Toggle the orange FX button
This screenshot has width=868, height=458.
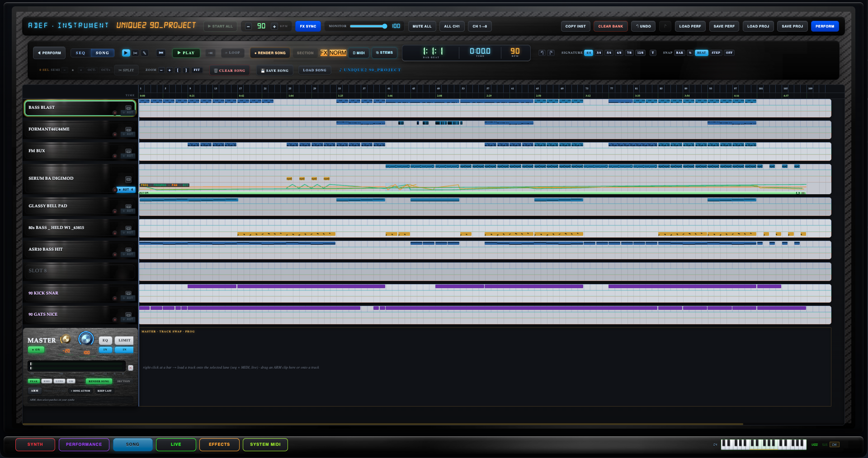[x=324, y=53]
